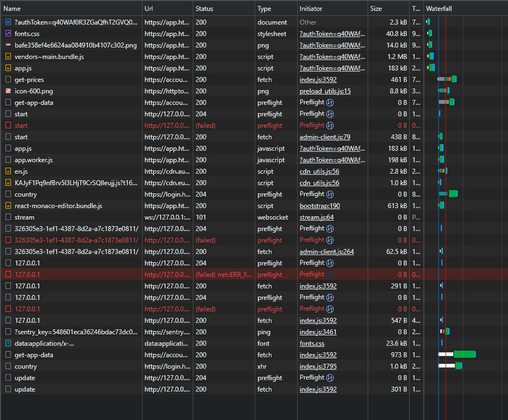Click the script icon next to react-monaco-editor.bundle.js

click(x=7, y=205)
